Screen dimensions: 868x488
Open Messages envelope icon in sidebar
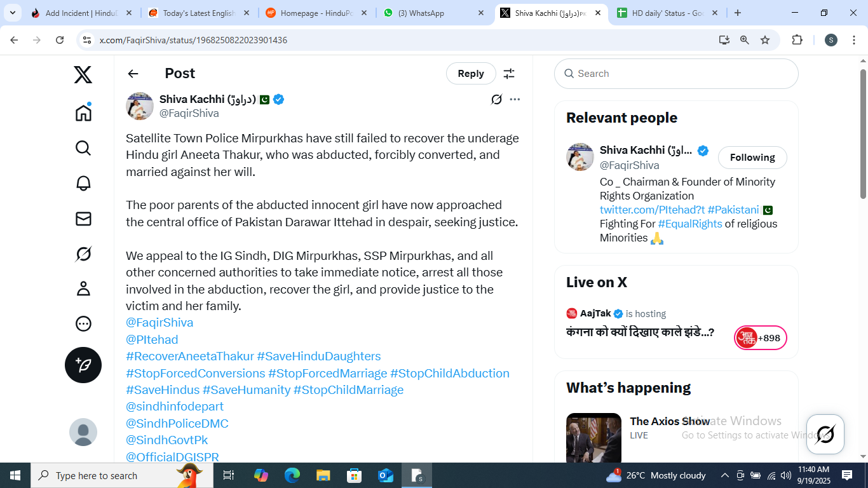83,219
